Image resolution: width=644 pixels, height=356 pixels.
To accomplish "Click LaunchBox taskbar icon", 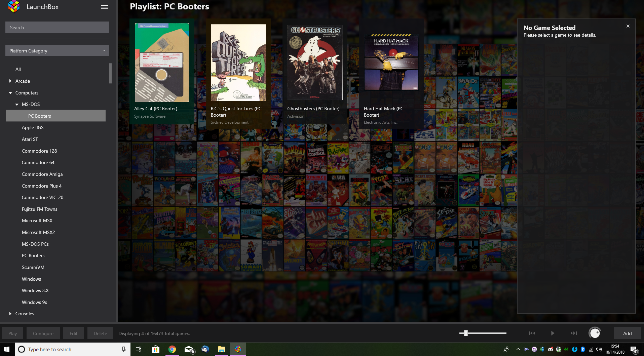I will (238, 349).
